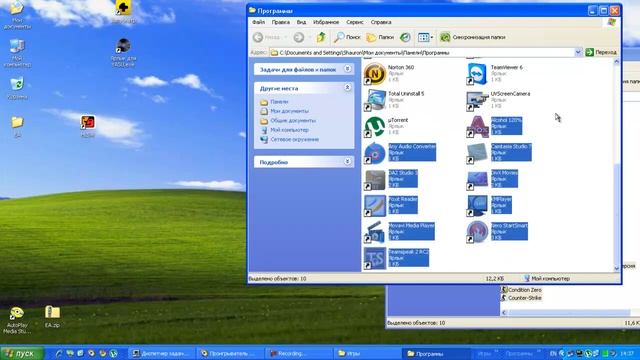Switch to Игры taskbar button
640x360 pixels.
(x=366, y=353)
